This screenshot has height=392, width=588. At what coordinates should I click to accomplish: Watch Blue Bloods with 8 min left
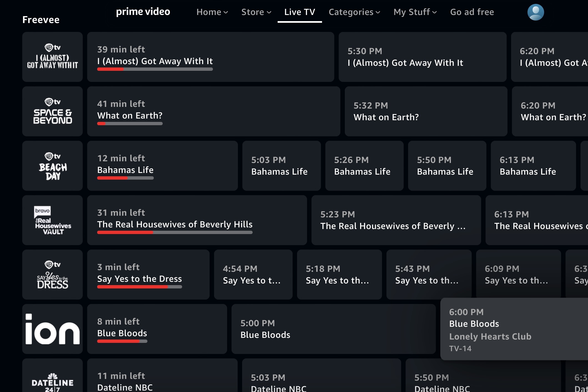[x=157, y=329]
